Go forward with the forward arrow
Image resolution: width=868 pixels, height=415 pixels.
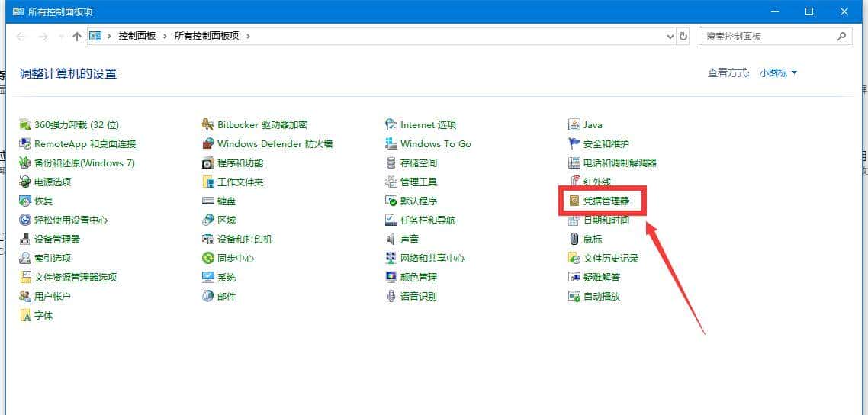(43, 36)
